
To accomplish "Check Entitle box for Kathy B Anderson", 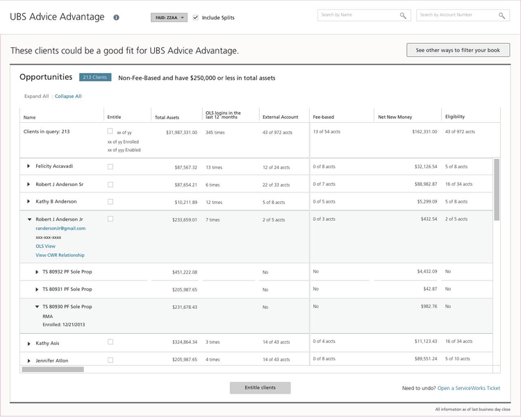I will (x=110, y=202).
